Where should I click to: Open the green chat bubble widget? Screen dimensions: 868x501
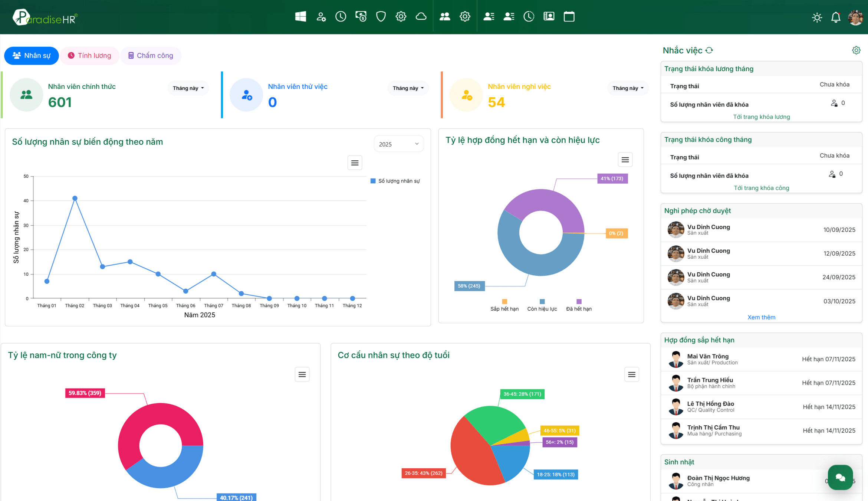pyautogui.click(x=840, y=477)
